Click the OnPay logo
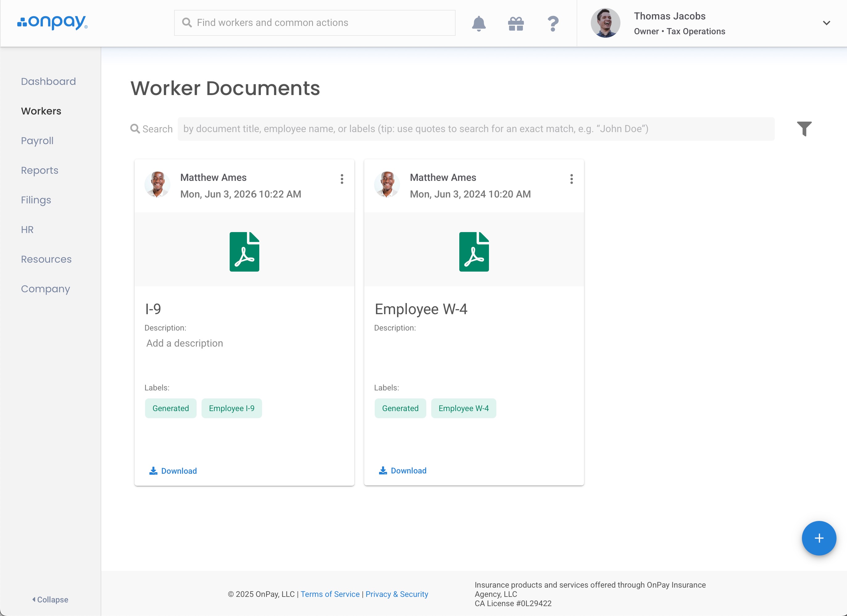847x616 pixels. click(x=52, y=23)
